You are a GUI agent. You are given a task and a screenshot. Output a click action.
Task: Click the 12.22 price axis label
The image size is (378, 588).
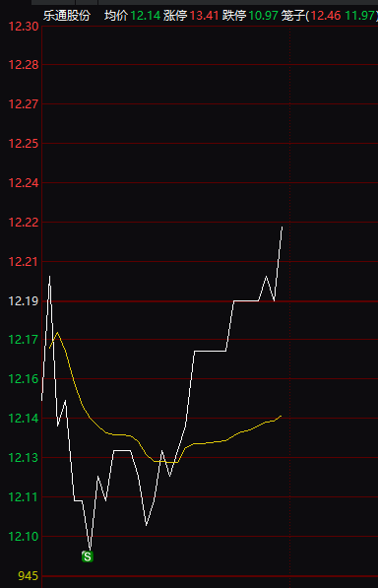pos(24,222)
